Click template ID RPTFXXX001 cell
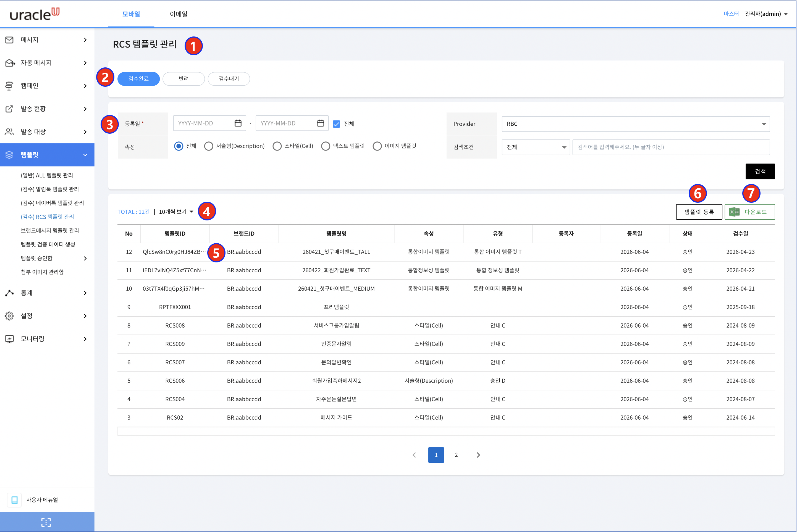797x532 pixels. (175, 307)
